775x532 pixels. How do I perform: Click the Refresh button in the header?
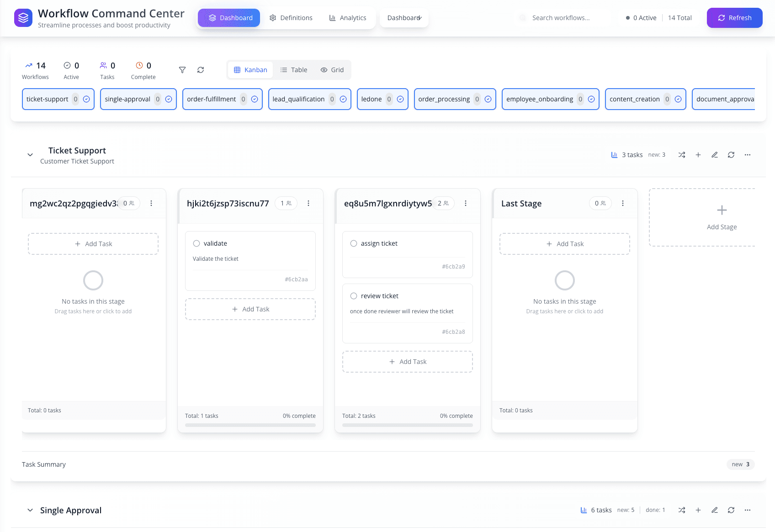(734, 18)
